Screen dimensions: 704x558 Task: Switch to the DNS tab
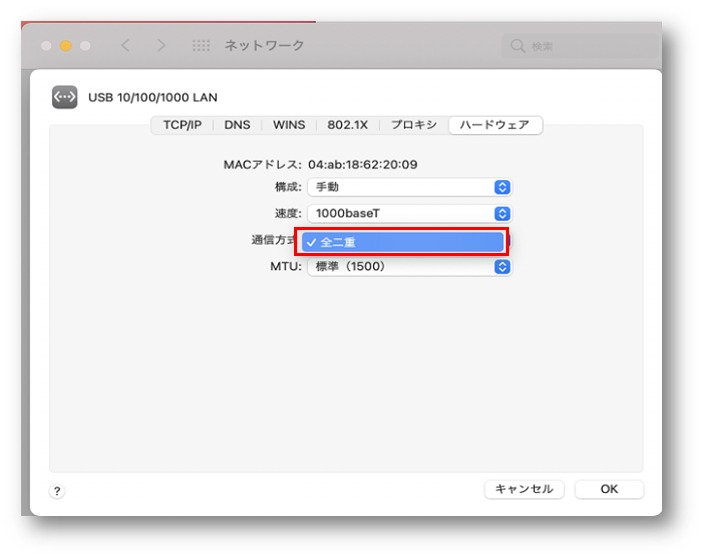(237, 125)
